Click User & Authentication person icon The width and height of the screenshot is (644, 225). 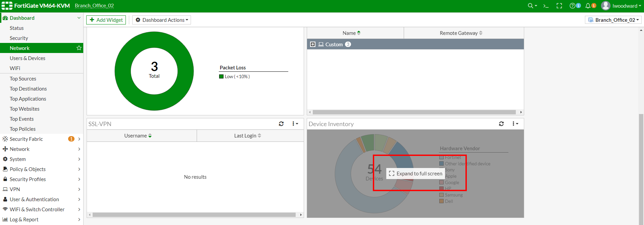tap(5, 199)
